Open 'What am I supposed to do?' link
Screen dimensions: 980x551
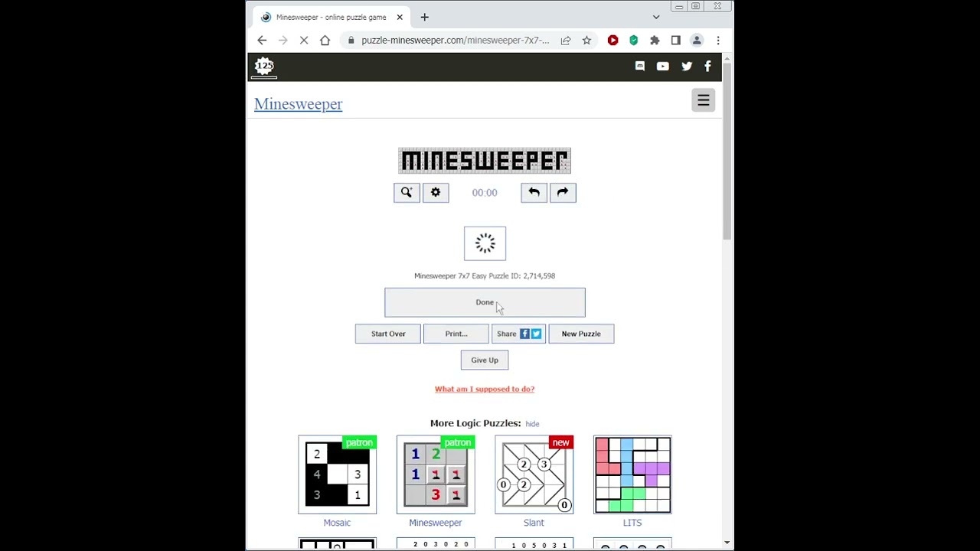(x=485, y=389)
